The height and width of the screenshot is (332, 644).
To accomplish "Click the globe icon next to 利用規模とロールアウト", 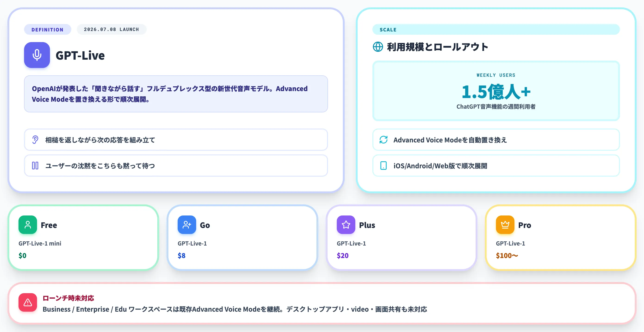I will 378,47.
